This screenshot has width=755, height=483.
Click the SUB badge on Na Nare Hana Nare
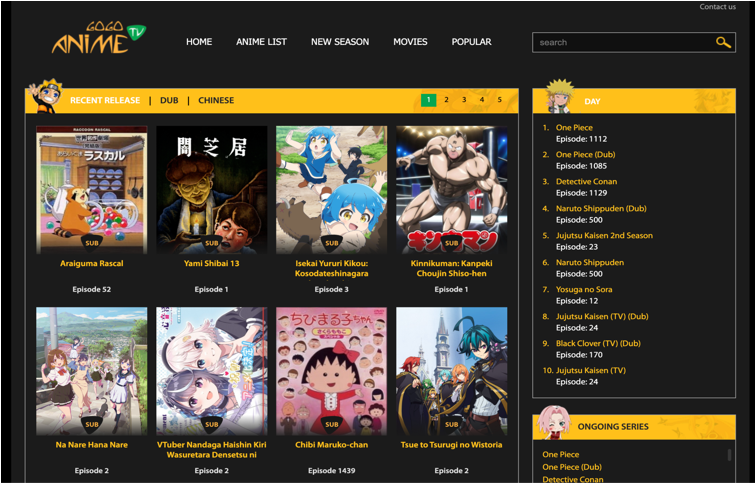[x=92, y=424]
